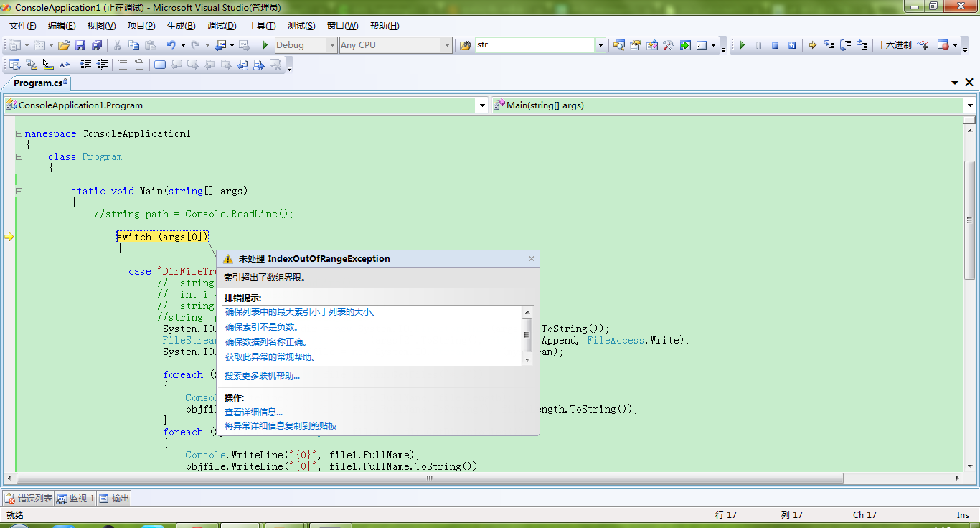Click link 获取此异常的常规帮助
The image size is (980, 528).
(x=271, y=357)
